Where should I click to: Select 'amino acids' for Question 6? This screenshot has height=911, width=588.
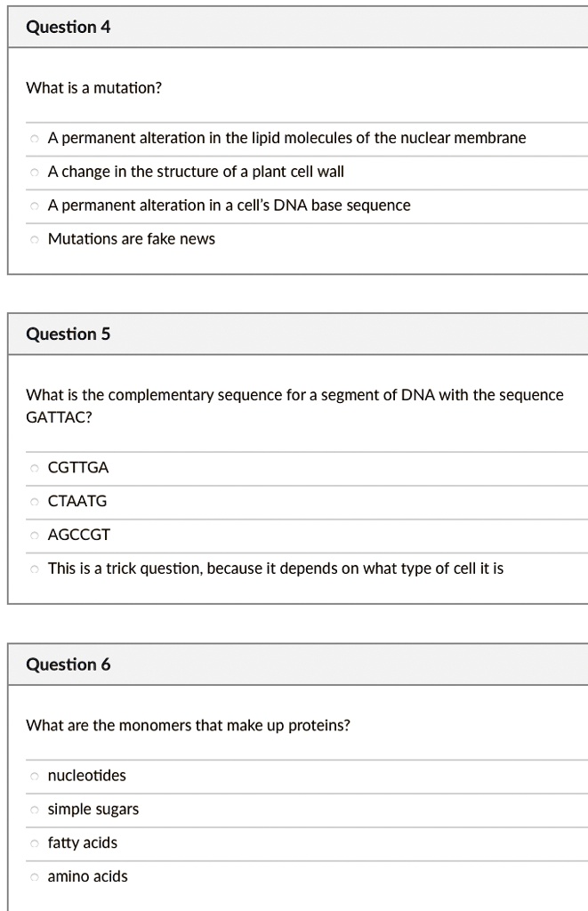click(34, 876)
